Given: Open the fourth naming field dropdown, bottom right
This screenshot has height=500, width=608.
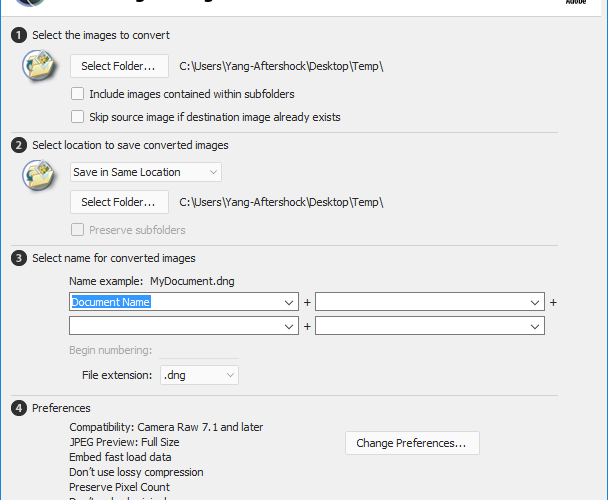Looking at the screenshot, I should point(535,326).
